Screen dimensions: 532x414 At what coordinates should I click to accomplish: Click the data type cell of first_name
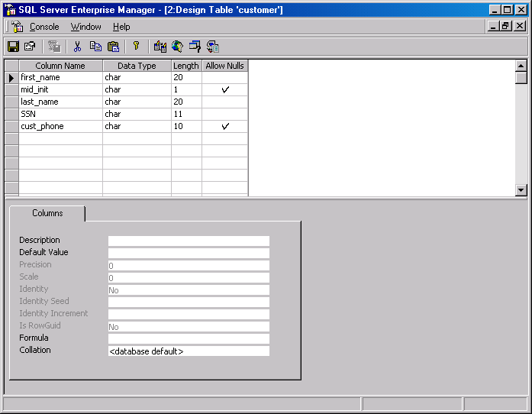click(137, 77)
